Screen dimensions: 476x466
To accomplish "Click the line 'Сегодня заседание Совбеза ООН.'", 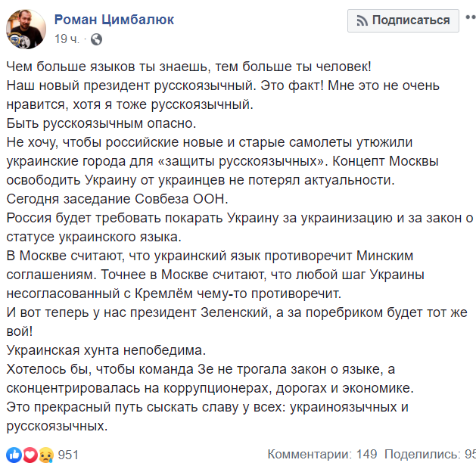I will [117, 199].
